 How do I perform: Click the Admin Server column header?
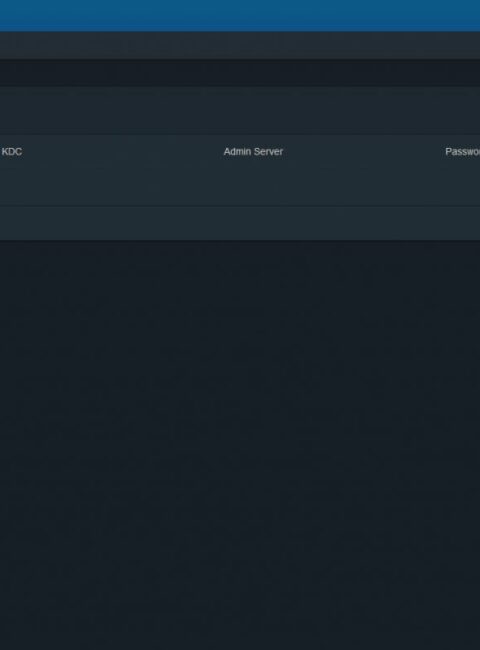[253, 152]
